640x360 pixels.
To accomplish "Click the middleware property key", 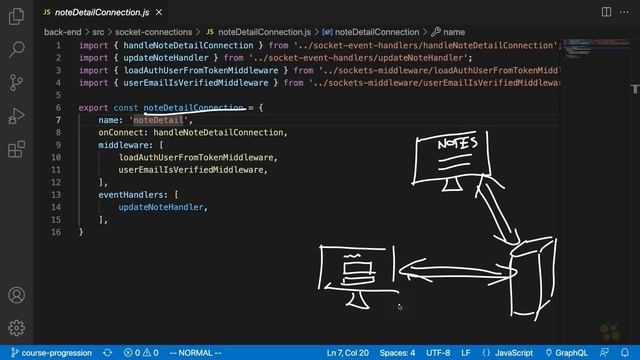I will [x=123, y=145].
